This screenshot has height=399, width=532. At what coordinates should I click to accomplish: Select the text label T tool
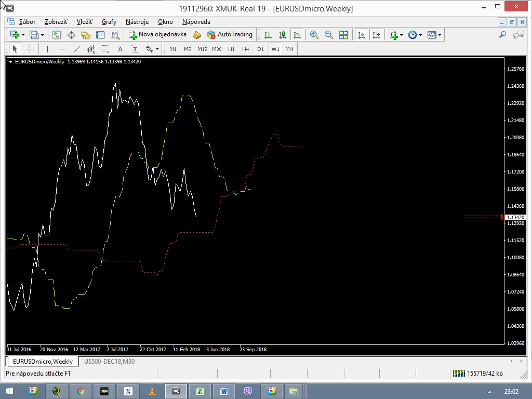[135, 49]
